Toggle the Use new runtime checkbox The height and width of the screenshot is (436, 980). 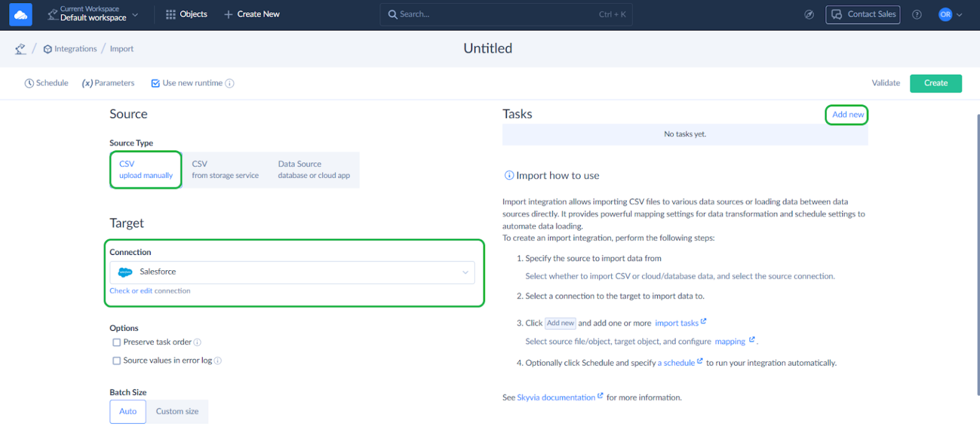pos(155,84)
